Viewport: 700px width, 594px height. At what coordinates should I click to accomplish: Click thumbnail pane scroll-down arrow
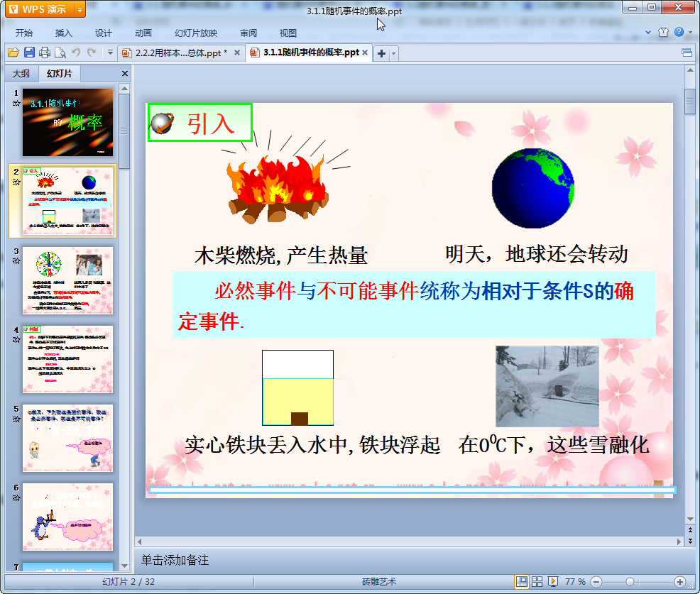(x=124, y=566)
